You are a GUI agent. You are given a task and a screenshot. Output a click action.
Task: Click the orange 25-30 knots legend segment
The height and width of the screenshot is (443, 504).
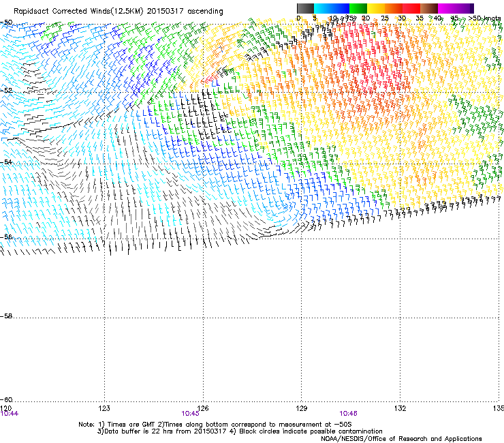(394, 8)
